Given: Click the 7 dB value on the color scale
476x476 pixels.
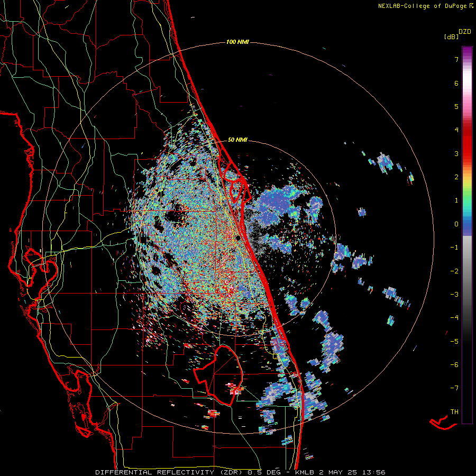Looking at the screenshot, I should pyautogui.click(x=456, y=59).
